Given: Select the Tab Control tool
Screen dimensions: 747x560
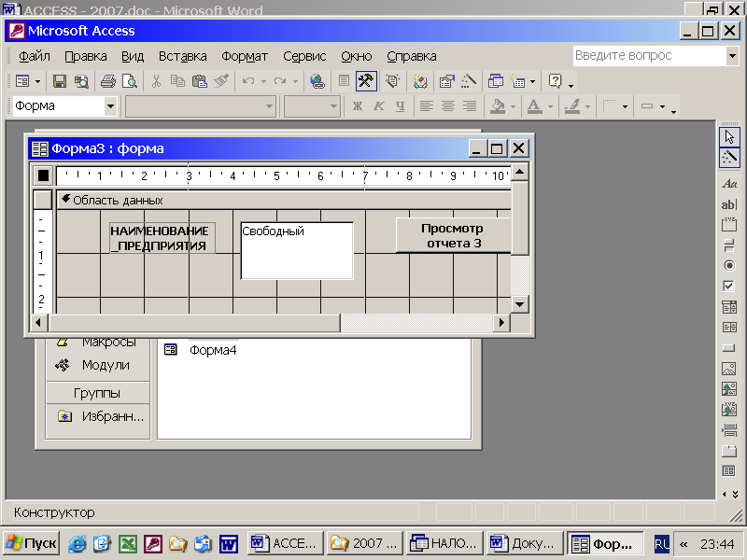Looking at the screenshot, I should click(729, 451).
